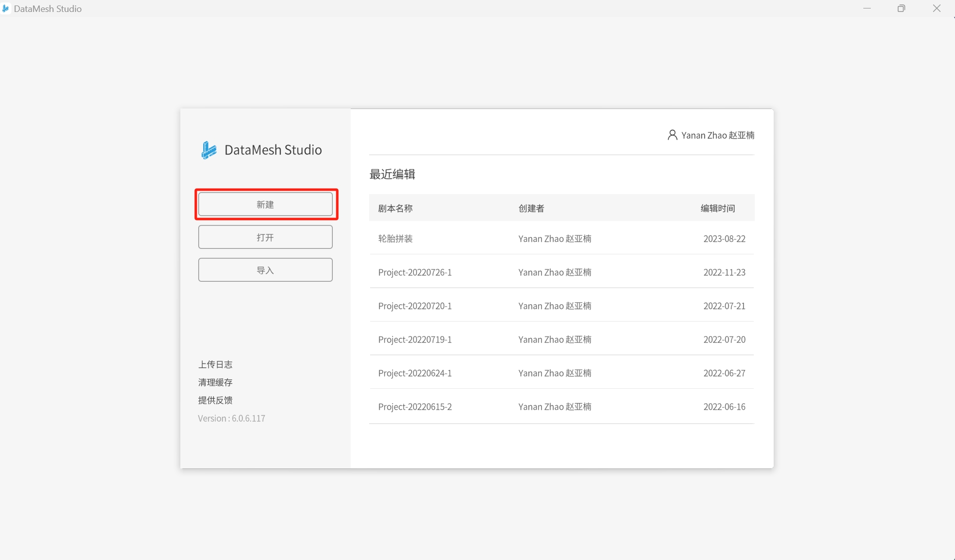Click the date 2022-11-23

pos(724,272)
